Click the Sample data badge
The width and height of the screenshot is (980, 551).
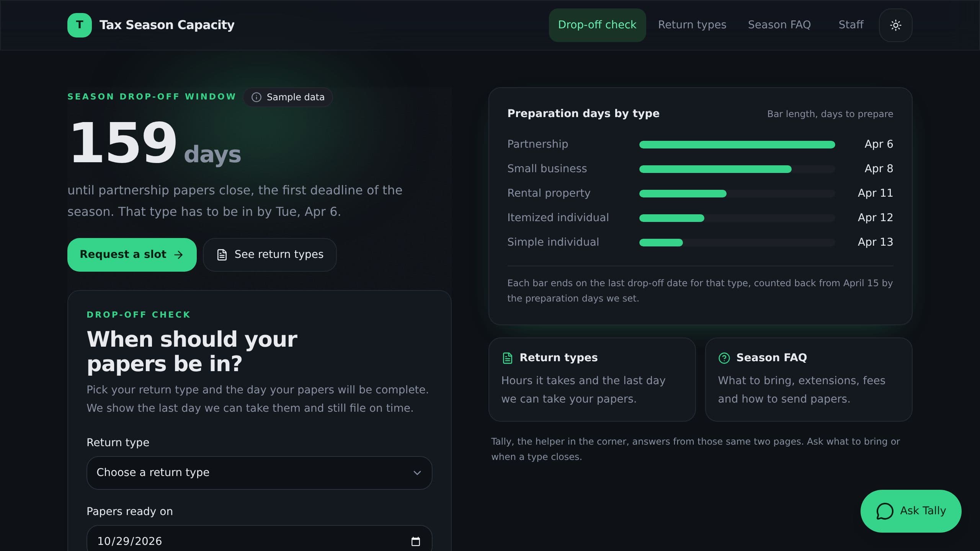pos(288,97)
